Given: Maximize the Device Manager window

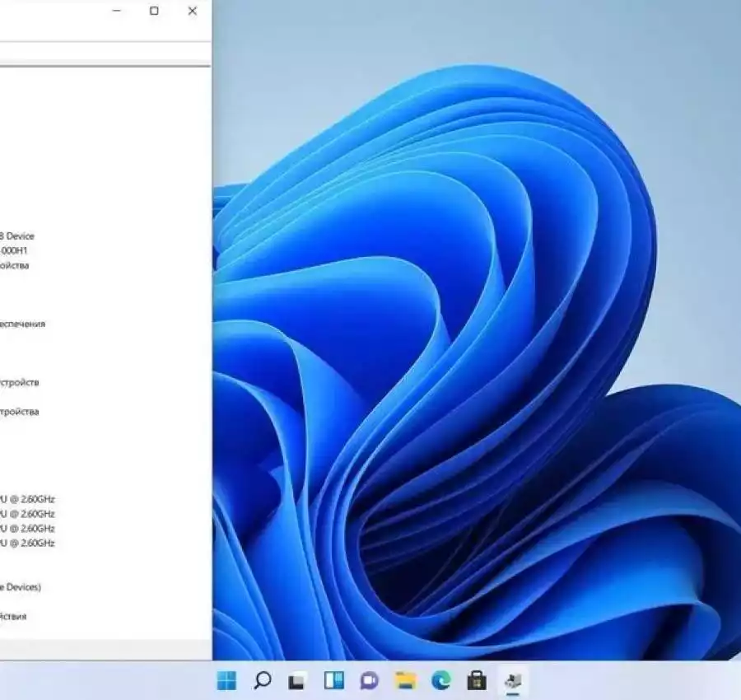Looking at the screenshot, I should pyautogui.click(x=154, y=12).
